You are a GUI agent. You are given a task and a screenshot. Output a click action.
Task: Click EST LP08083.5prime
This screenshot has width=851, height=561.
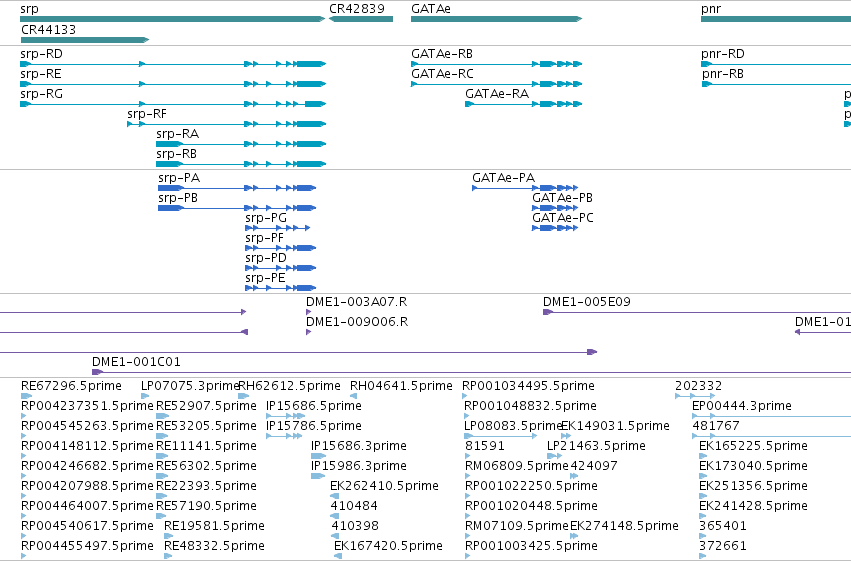pos(500,436)
